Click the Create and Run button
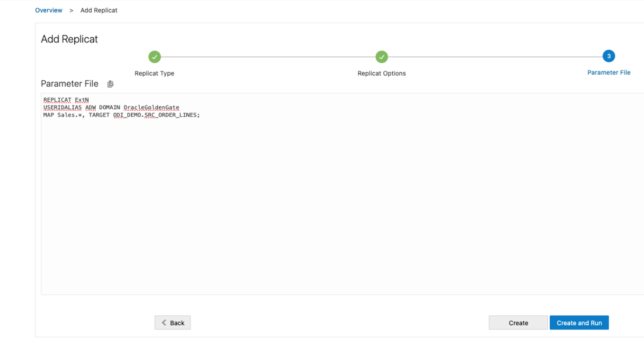This screenshot has width=644, height=343. (x=579, y=323)
